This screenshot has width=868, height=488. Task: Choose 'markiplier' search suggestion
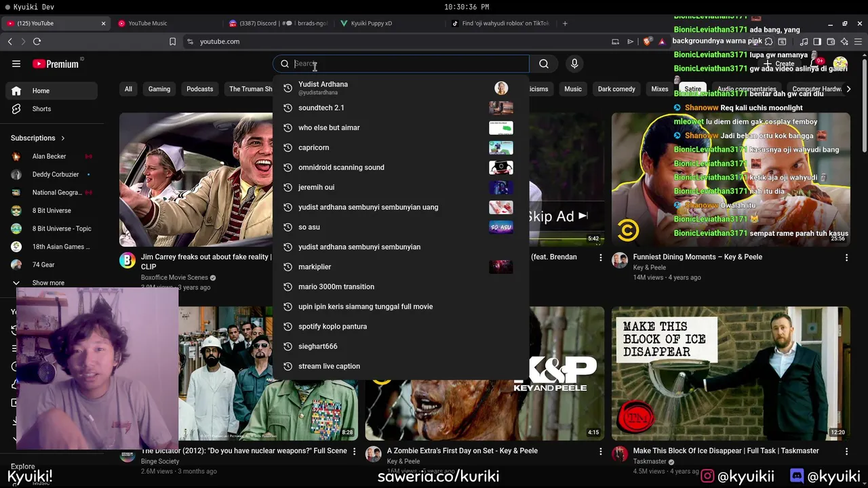point(401,267)
